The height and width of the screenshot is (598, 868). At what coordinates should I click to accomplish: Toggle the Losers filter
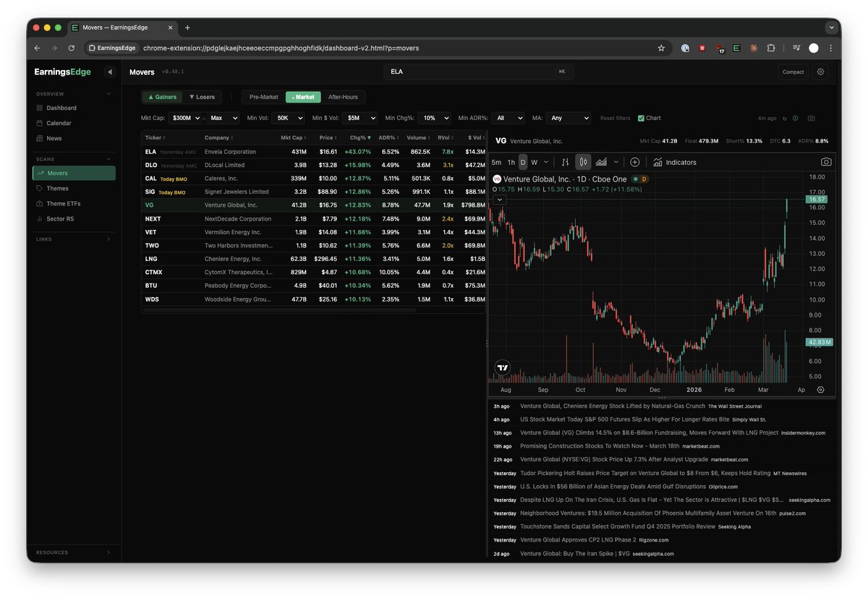coord(202,97)
